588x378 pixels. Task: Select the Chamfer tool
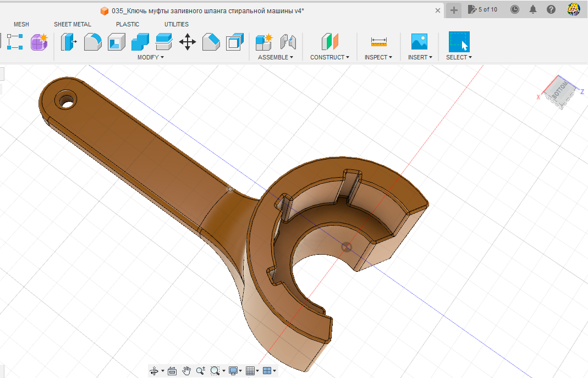point(211,42)
